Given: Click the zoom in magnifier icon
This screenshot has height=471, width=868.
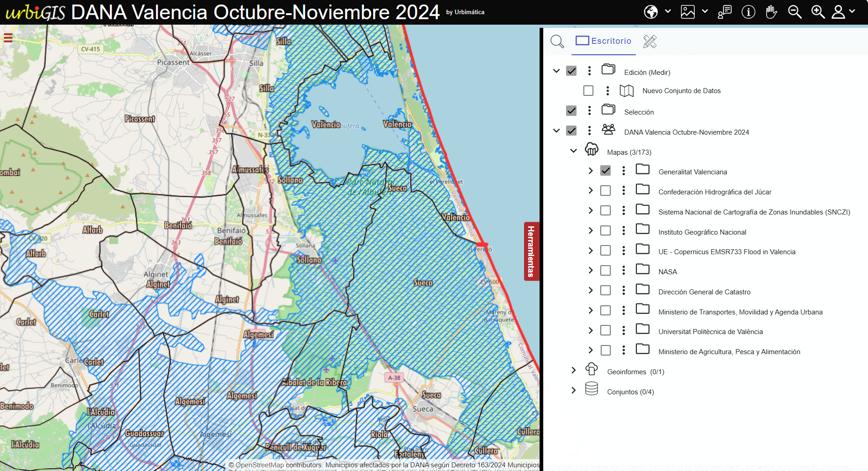Looking at the screenshot, I should (818, 12).
